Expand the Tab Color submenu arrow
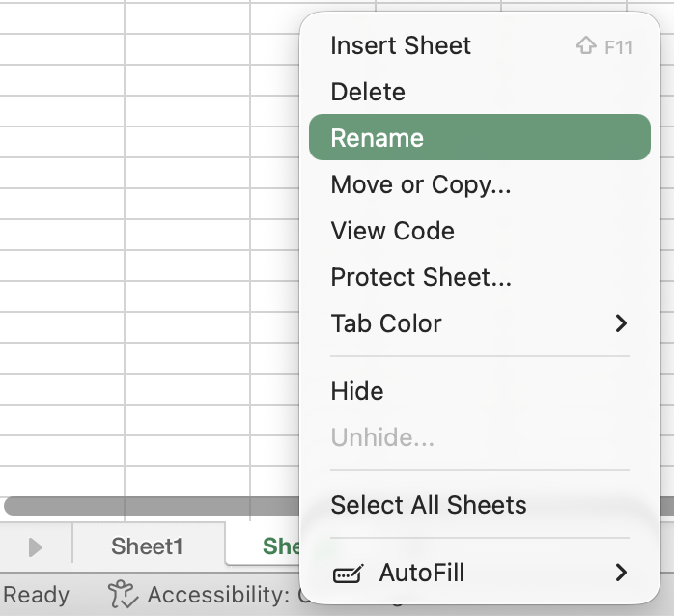 pos(621,323)
